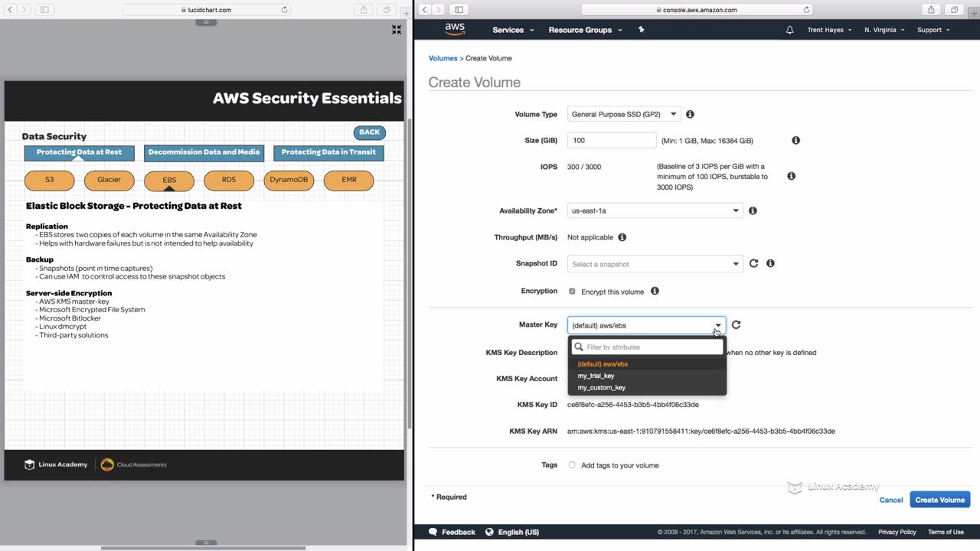Expand the Resource Groups menu

point(585,30)
